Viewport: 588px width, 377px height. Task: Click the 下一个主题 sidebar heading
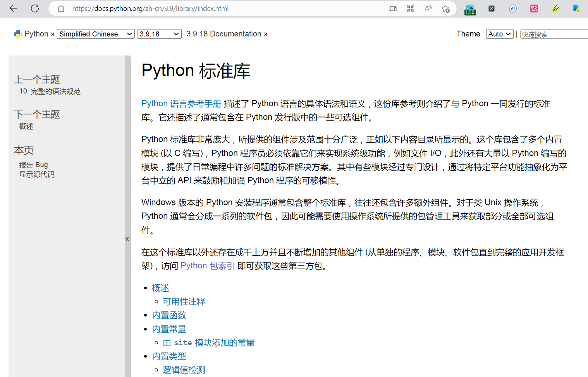click(x=37, y=114)
